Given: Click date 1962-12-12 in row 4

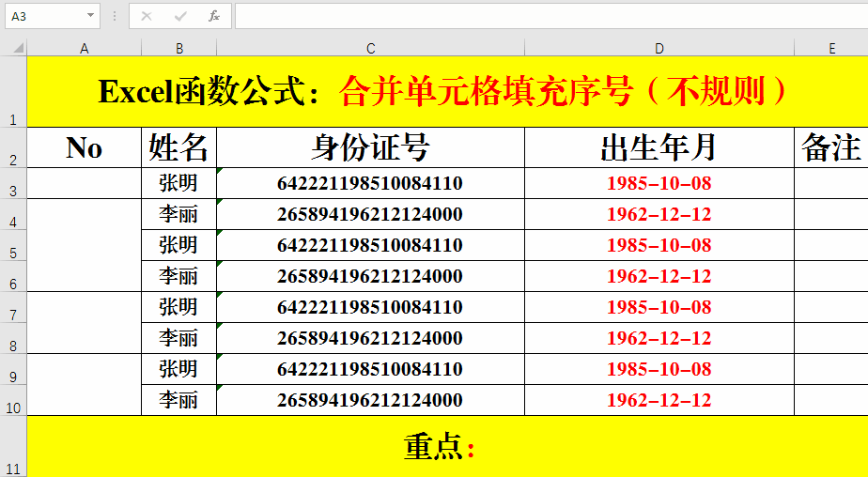Looking at the screenshot, I should (659, 214).
